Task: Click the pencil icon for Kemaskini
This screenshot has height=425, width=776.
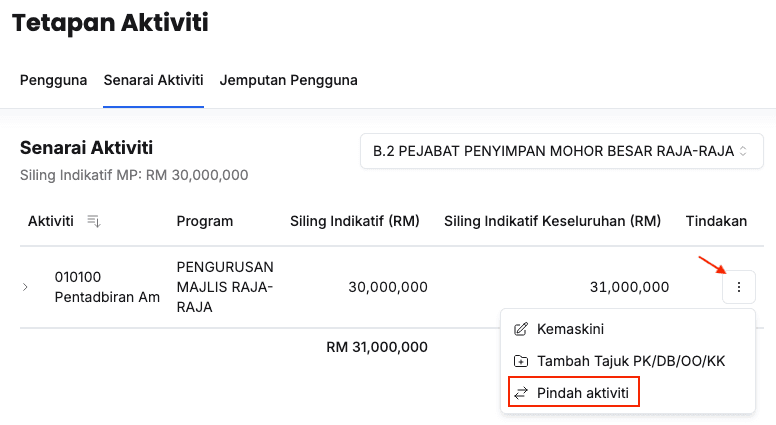Action: tap(520, 329)
